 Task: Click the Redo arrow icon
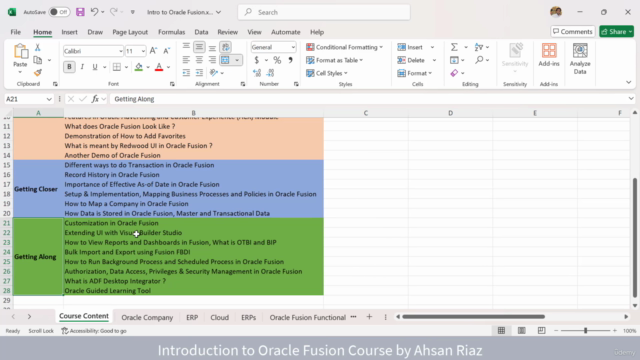click(x=114, y=12)
